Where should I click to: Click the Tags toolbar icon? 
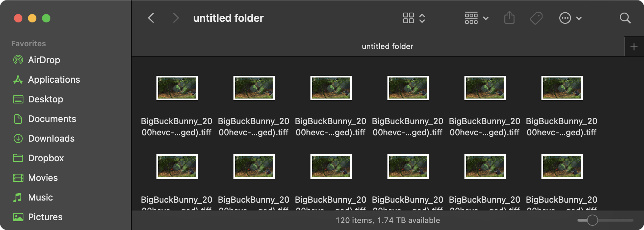coord(536,18)
